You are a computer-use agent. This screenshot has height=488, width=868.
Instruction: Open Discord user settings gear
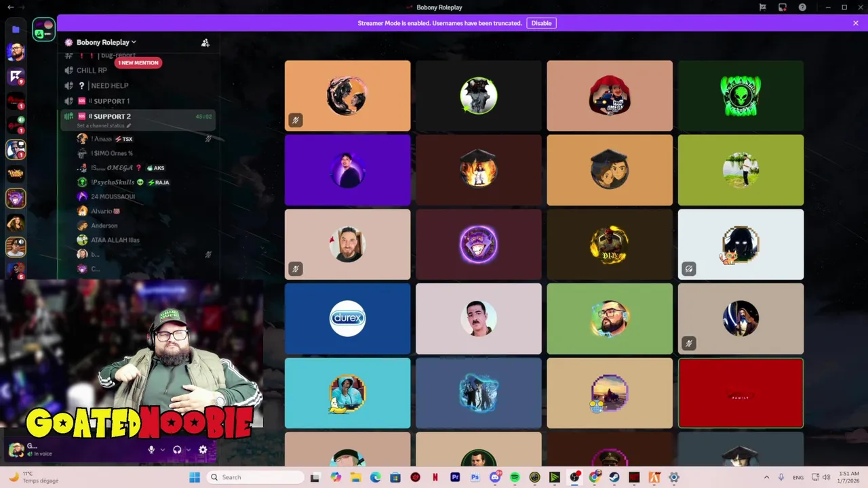[x=203, y=449]
